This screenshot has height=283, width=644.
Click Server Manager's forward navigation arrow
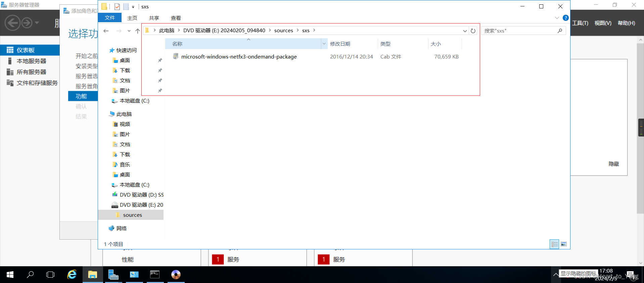[27, 23]
